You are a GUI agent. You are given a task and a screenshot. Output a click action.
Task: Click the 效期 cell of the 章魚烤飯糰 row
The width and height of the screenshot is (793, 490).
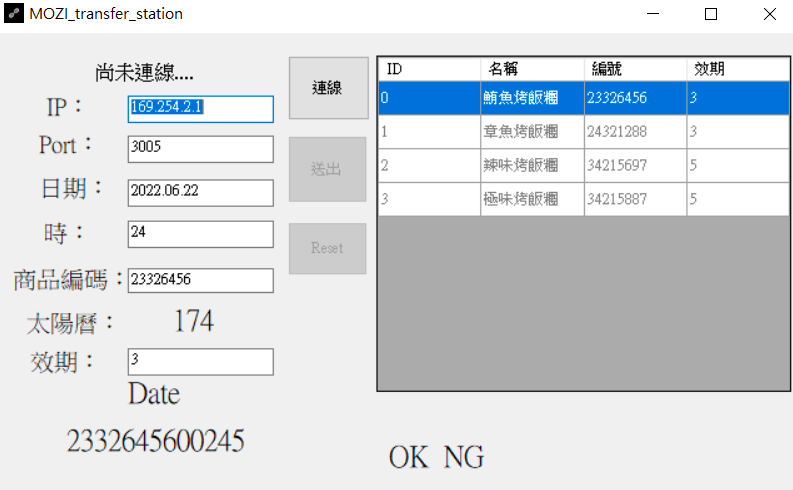pos(738,131)
